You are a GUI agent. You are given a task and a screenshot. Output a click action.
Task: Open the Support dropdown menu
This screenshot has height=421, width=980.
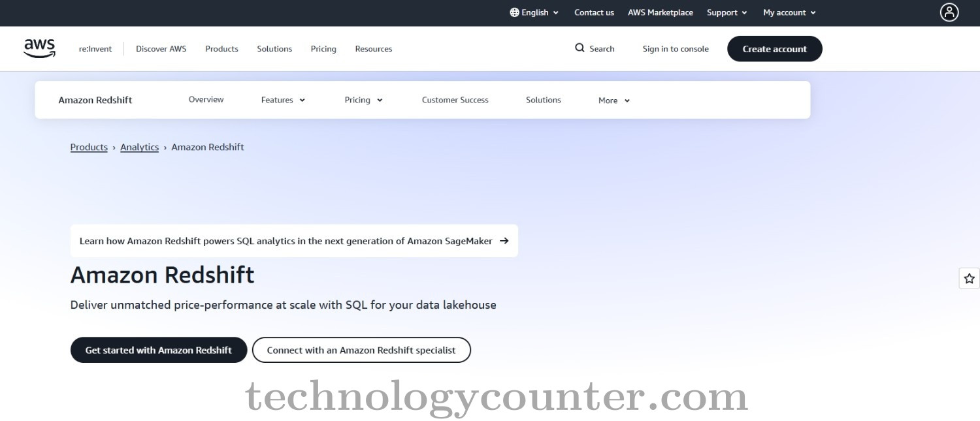click(726, 12)
